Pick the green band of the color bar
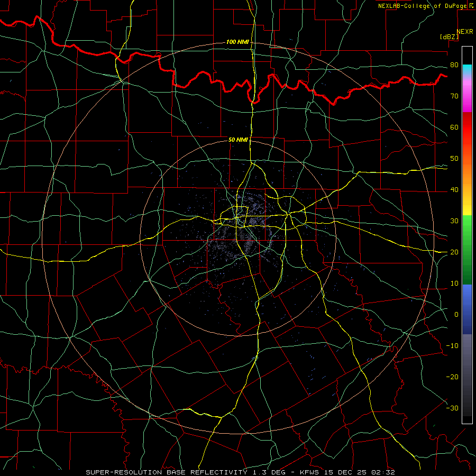 tap(467, 250)
